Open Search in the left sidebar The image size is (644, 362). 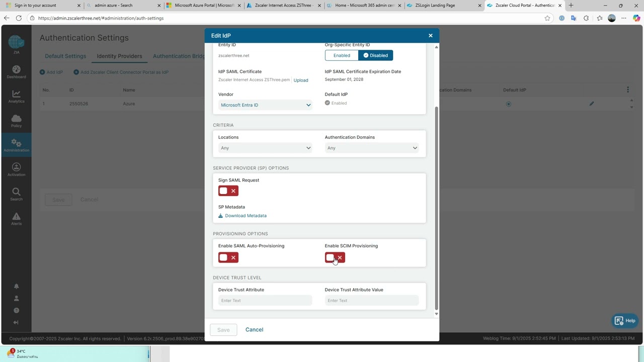(16, 195)
